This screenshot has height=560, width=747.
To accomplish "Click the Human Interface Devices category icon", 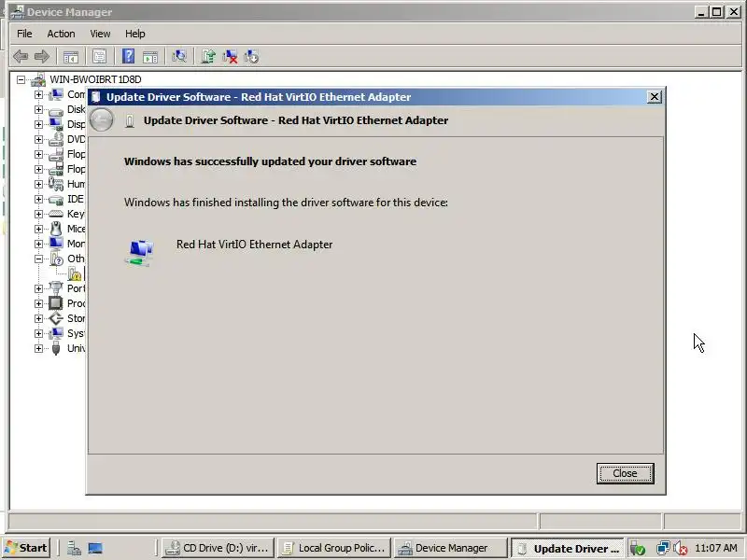I will point(56,184).
